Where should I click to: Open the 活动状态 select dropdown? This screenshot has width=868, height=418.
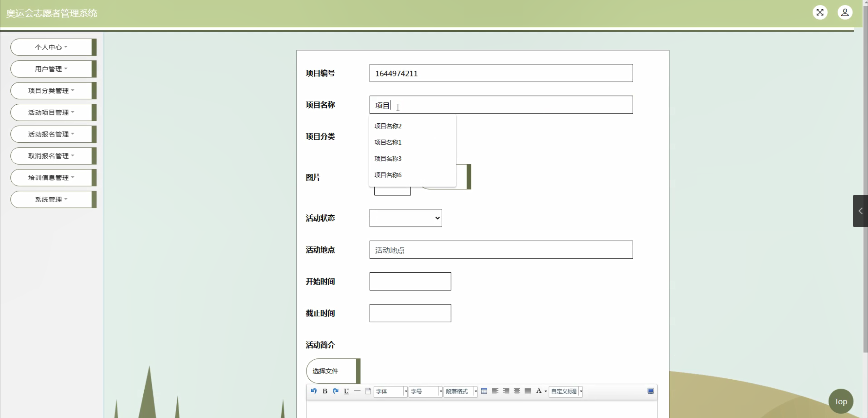pyautogui.click(x=406, y=218)
